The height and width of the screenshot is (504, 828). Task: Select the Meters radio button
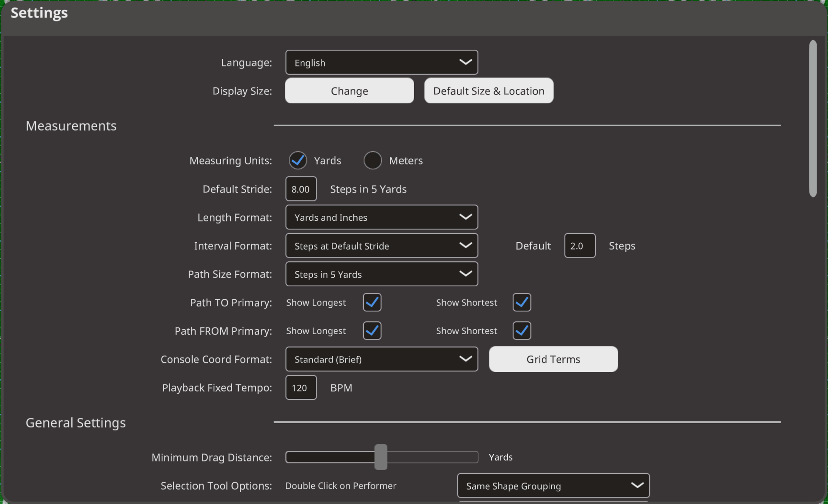click(372, 160)
